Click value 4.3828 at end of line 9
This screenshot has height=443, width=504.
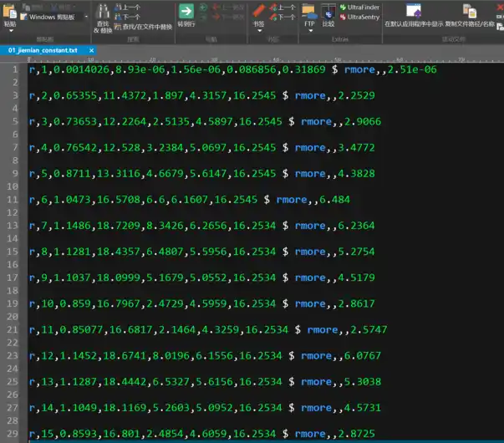point(356,174)
